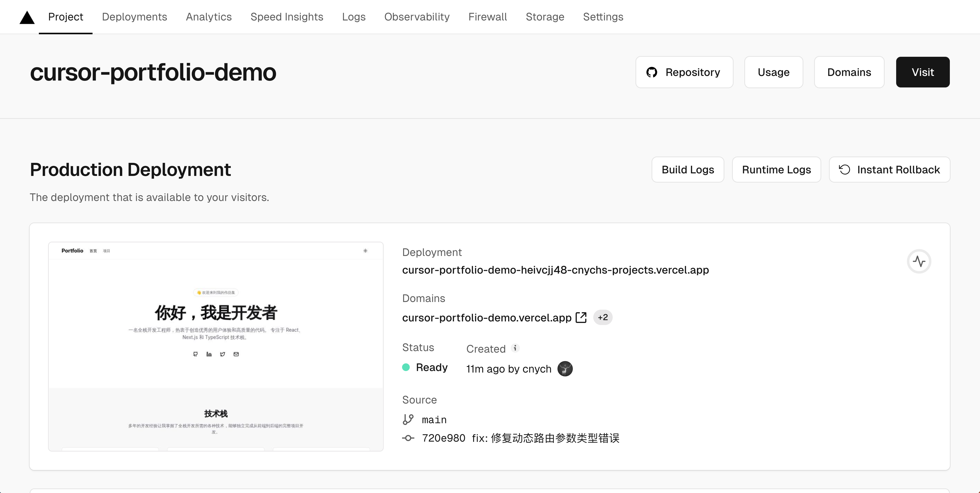980x493 pixels.
Task: Open Build Logs
Action: pyautogui.click(x=687, y=170)
